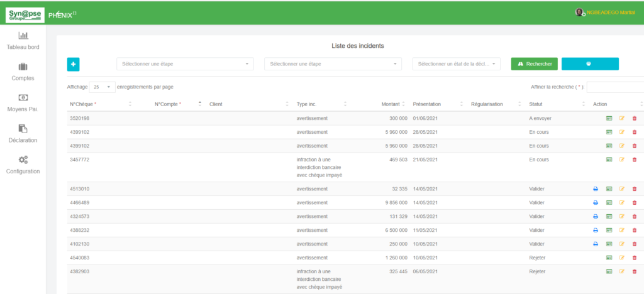Change the Affichage records-per-page selector
644x294 pixels.
(x=102, y=87)
